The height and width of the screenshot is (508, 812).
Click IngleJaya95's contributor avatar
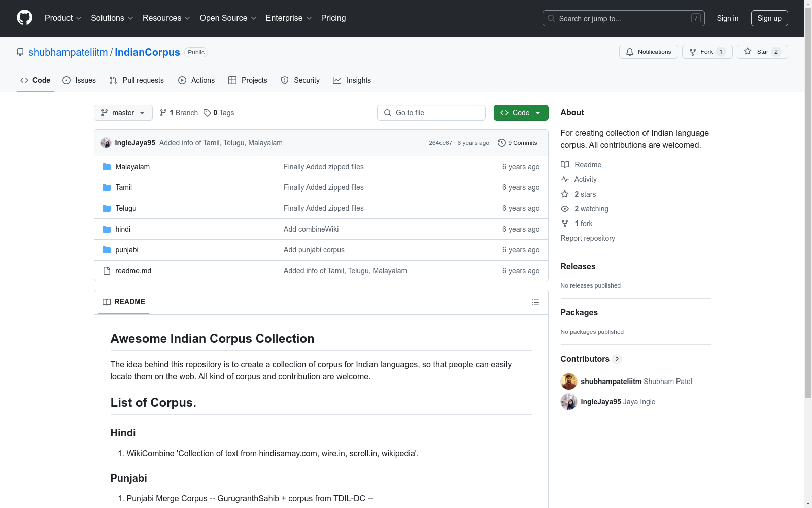point(569,402)
